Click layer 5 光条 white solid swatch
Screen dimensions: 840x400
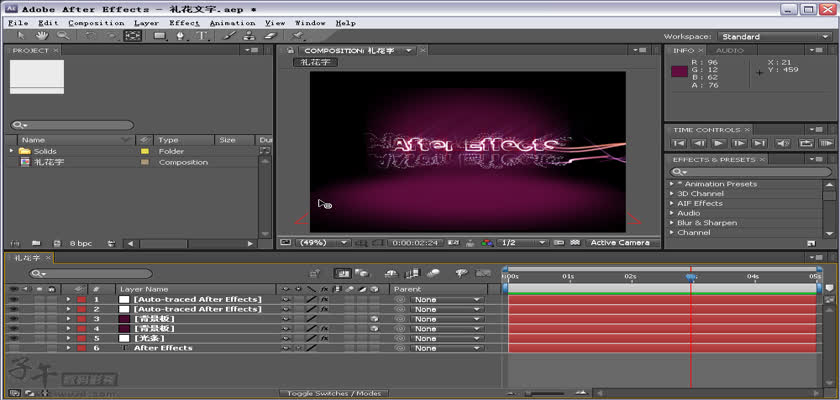click(x=124, y=338)
